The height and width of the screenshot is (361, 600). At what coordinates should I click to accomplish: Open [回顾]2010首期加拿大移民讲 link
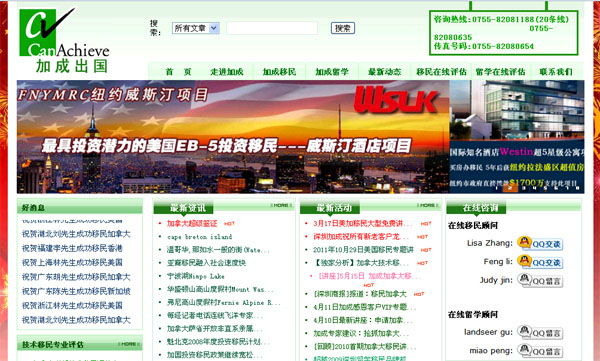[x=364, y=346]
